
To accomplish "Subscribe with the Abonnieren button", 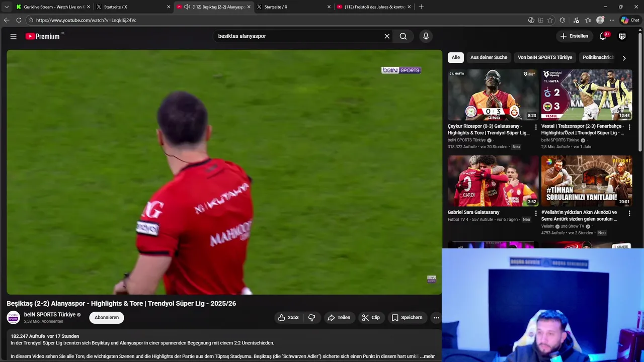I will [107, 318].
